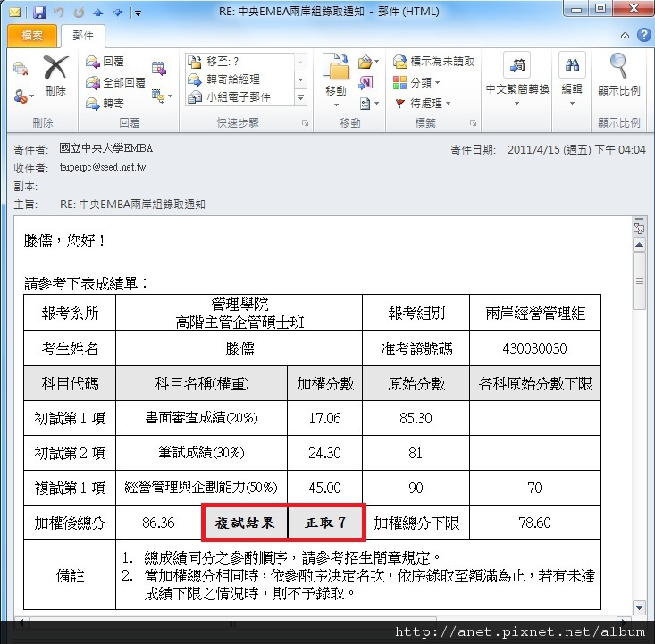655x644 pixels.
Task: Open 快速步驟 dialog launcher
Action: [x=306, y=123]
